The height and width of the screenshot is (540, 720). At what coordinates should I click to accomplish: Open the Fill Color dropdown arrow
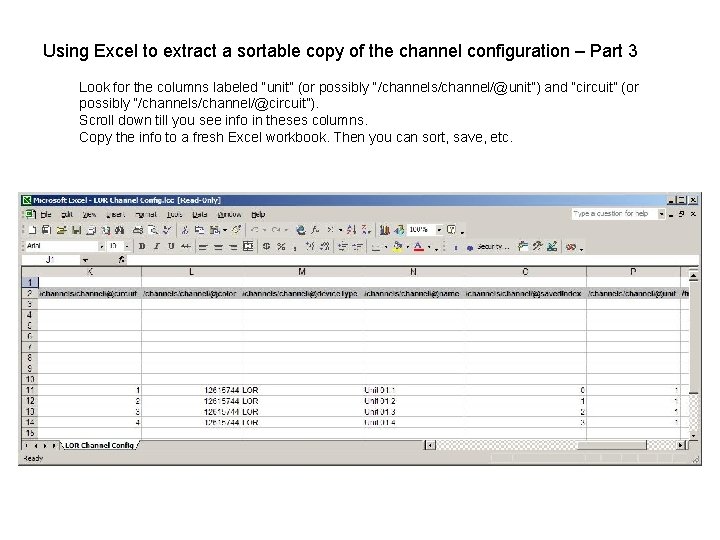tap(408, 247)
